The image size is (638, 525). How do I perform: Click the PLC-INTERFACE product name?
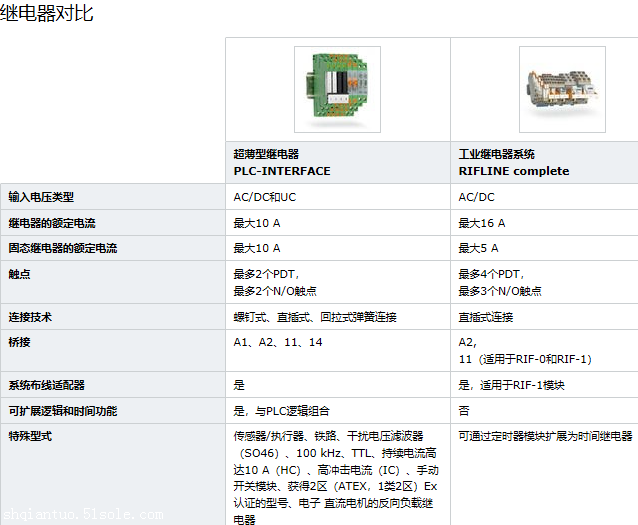click(x=282, y=171)
